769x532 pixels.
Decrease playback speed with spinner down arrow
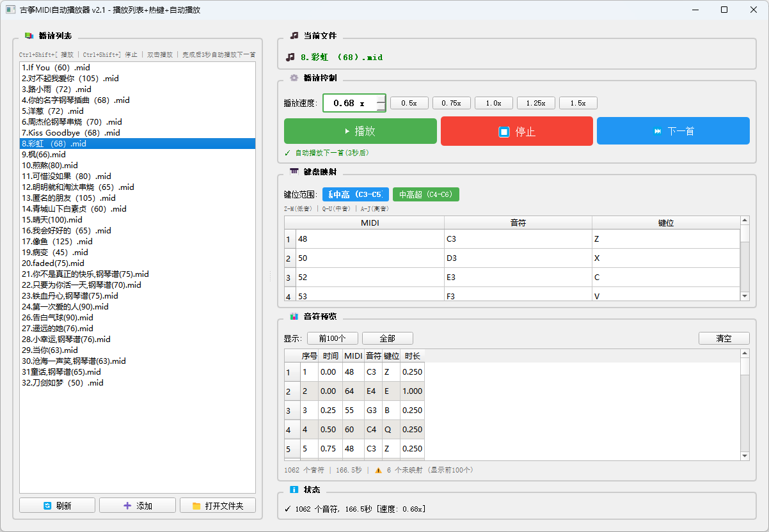tap(381, 107)
